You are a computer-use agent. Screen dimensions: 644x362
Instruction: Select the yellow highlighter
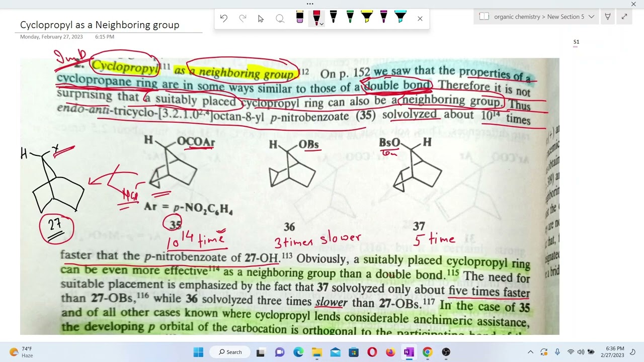(x=367, y=18)
